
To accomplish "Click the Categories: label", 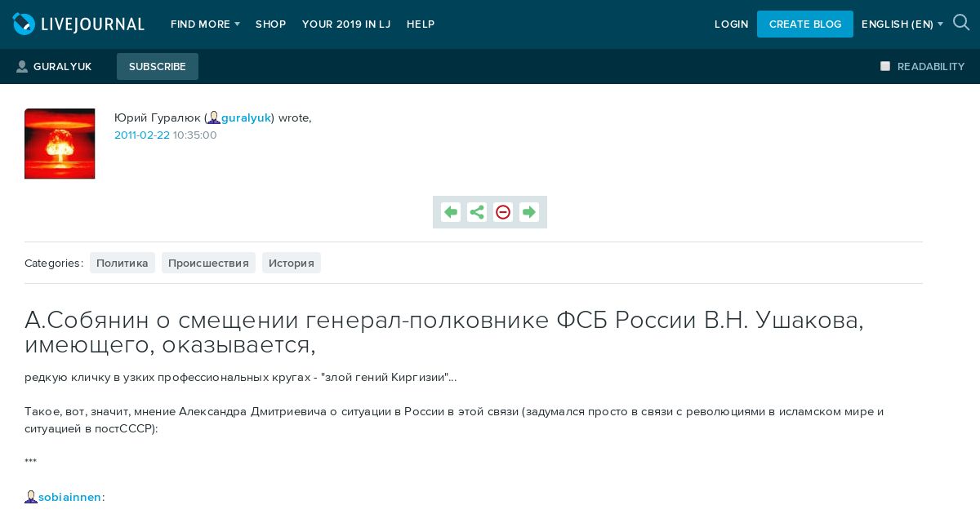I will (x=54, y=263).
